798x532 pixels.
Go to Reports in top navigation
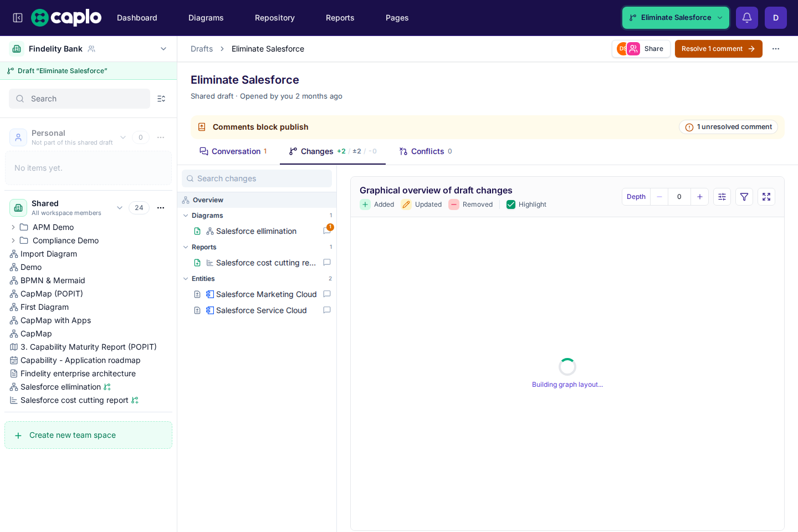click(x=340, y=18)
